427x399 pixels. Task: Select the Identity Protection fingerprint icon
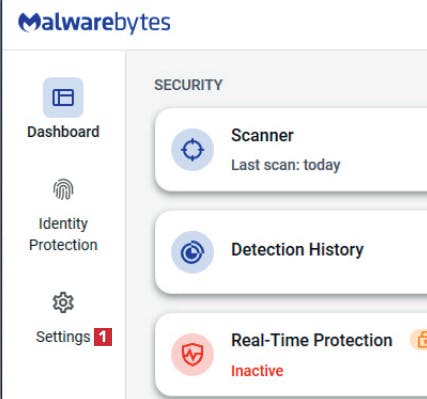pos(63,189)
